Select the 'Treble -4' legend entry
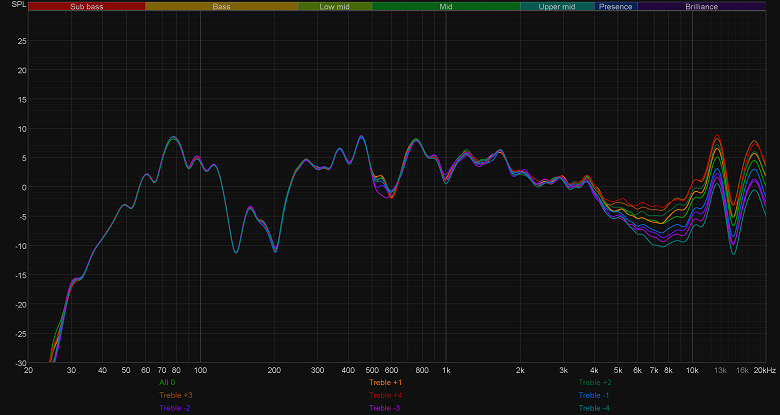This screenshot has height=415, width=780. coord(594,408)
